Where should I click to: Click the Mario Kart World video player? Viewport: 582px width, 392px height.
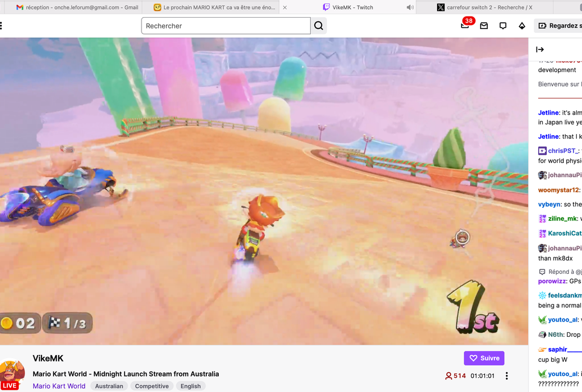point(264,191)
